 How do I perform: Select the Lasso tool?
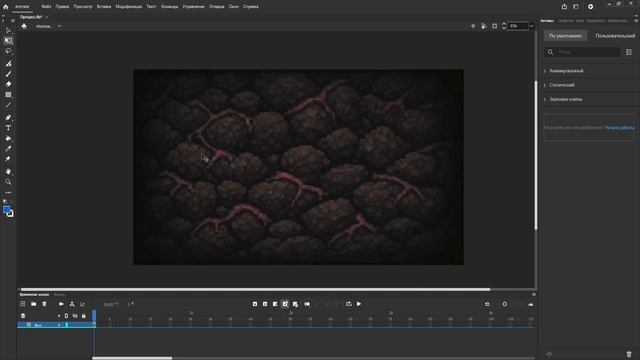pyautogui.click(x=8, y=51)
